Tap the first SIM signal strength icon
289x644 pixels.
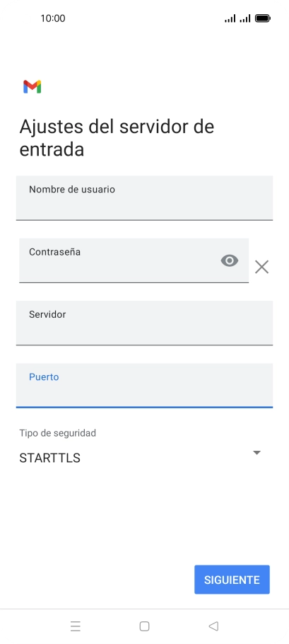point(230,18)
